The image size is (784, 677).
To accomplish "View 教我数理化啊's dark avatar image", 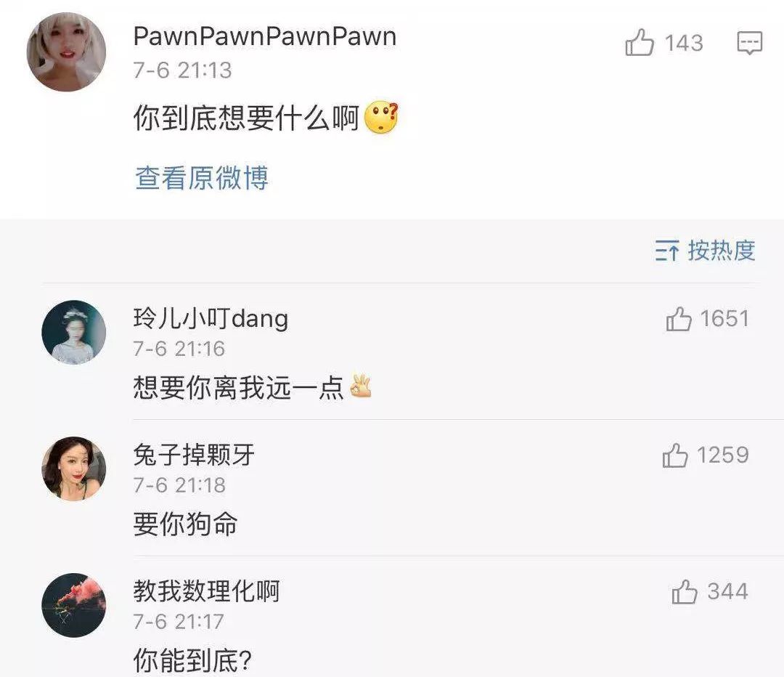I will pyautogui.click(x=73, y=605).
